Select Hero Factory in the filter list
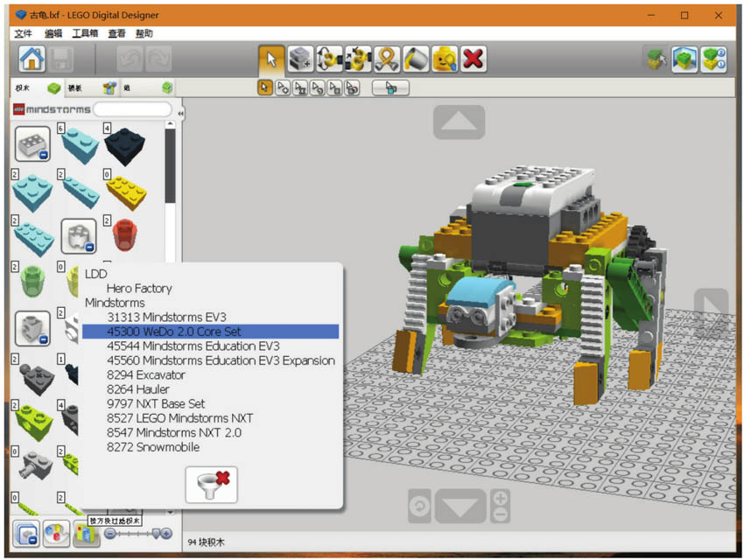 [x=139, y=288]
